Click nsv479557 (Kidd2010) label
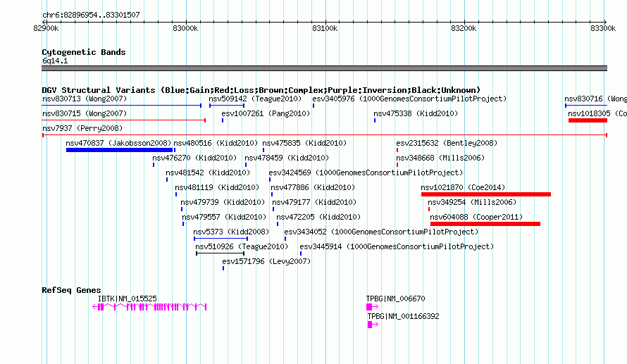 click(x=224, y=217)
